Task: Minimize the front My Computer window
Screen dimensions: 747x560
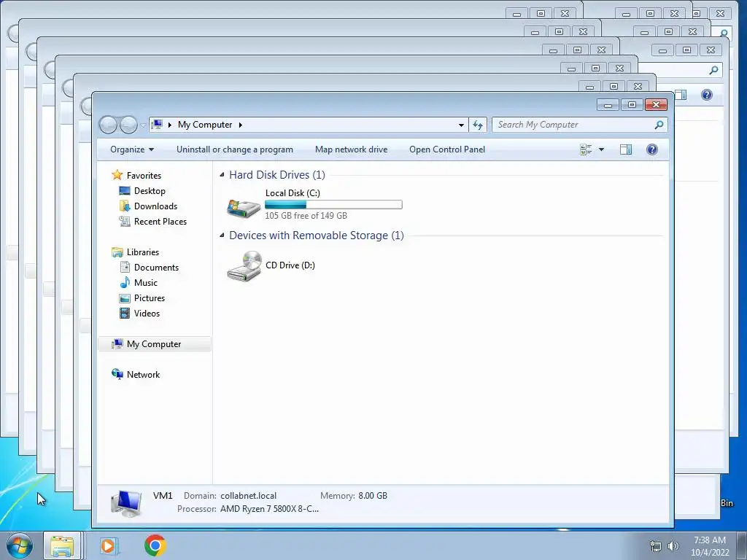Action: coord(608,105)
